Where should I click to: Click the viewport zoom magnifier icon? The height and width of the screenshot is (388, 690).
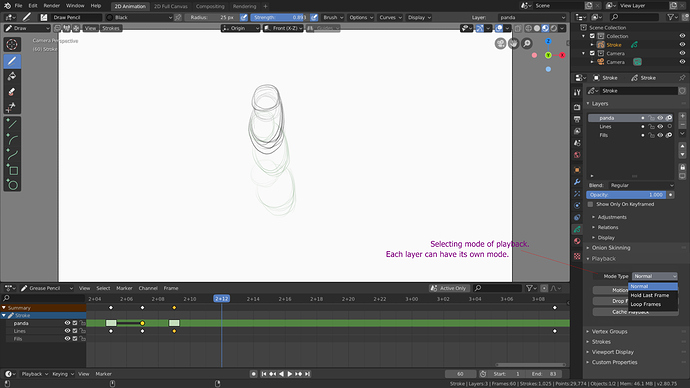527,44
